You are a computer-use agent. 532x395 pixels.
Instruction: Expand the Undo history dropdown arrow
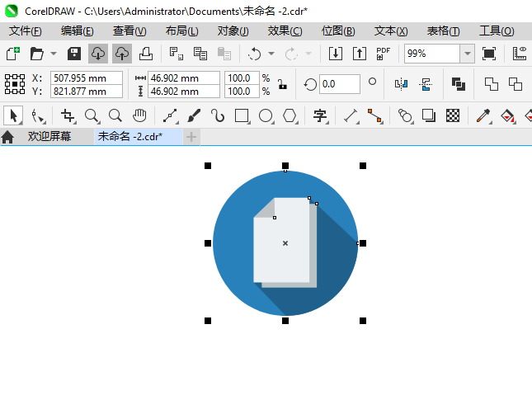click(x=271, y=54)
